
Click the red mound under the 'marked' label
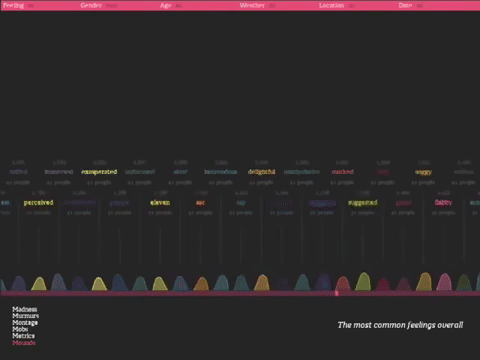(x=343, y=284)
